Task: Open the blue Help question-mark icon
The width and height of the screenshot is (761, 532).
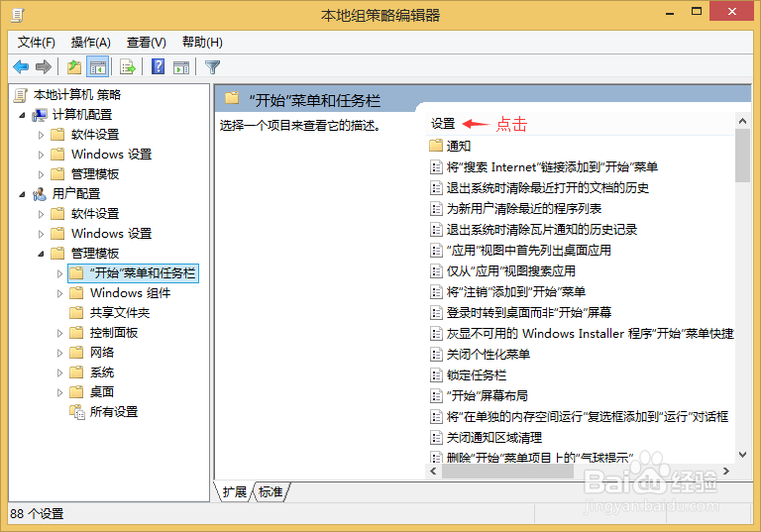Action: tap(158, 66)
